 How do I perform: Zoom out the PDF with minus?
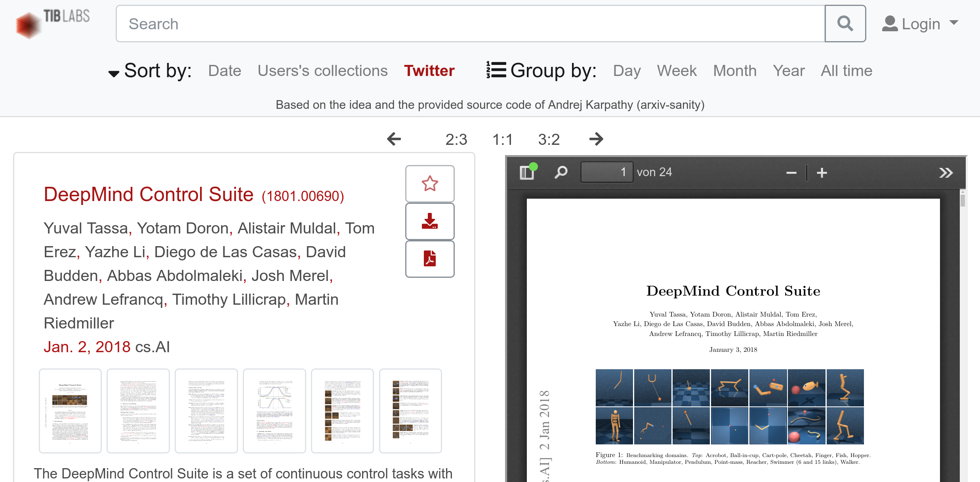point(791,173)
